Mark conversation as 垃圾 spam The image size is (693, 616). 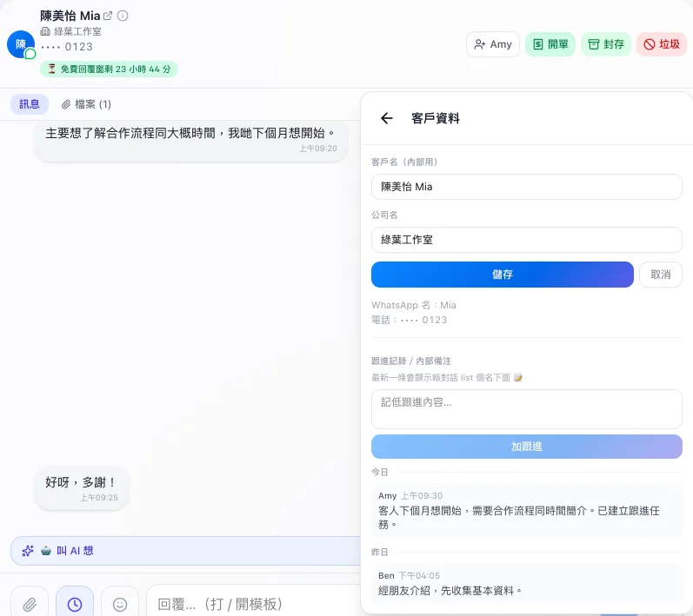(x=662, y=44)
